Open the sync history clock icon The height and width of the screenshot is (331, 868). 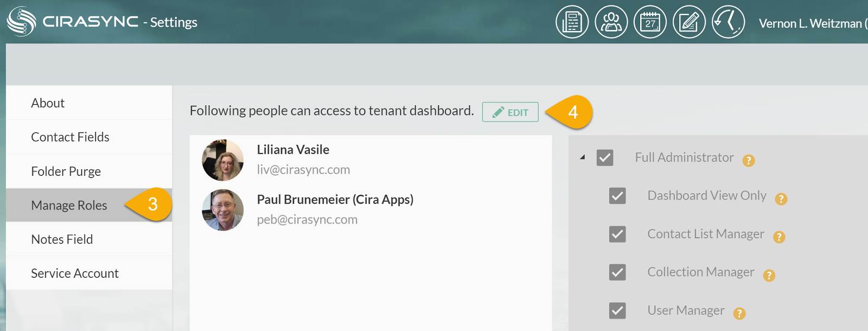click(x=728, y=22)
